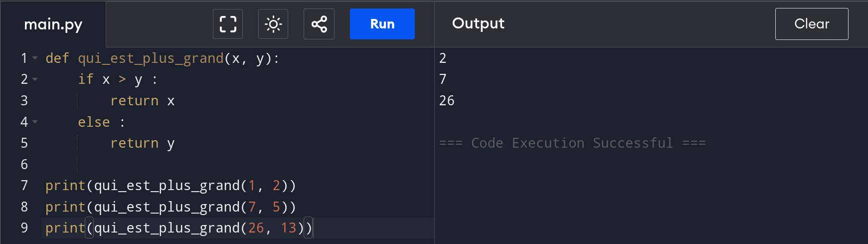Screen dimensions: 868x244
Task: Click 'return y' on line 5
Action: pyautogui.click(x=142, y=143)
